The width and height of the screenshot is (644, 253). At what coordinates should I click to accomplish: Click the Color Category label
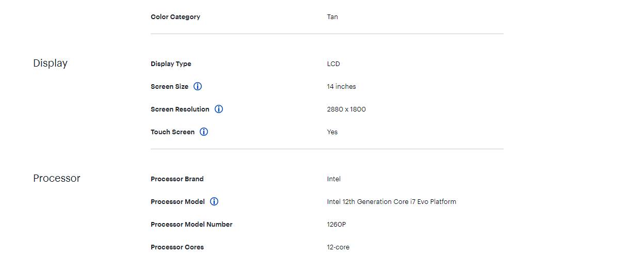tap(175, 17)
